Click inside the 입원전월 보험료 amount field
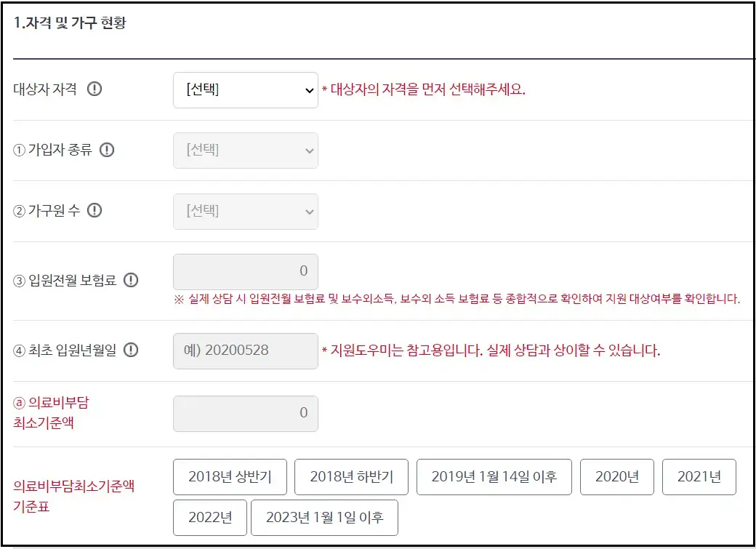 point(245,270)
